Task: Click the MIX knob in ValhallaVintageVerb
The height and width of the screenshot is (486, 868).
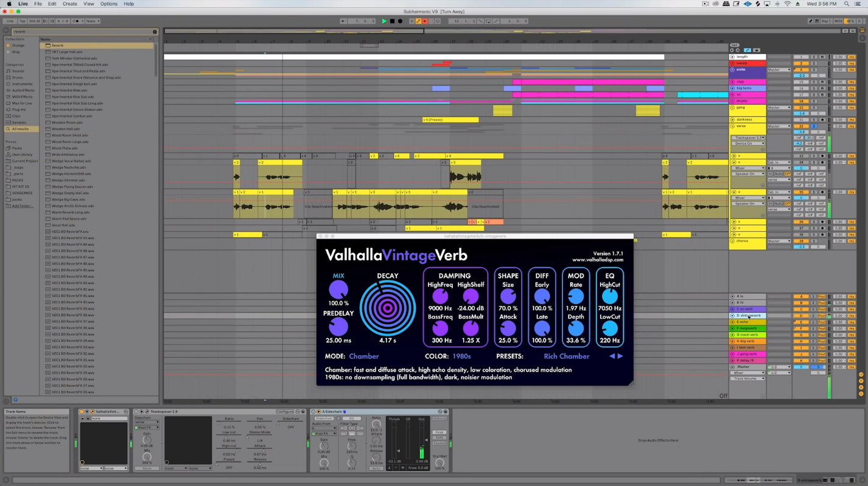Action: pos(338,290)
